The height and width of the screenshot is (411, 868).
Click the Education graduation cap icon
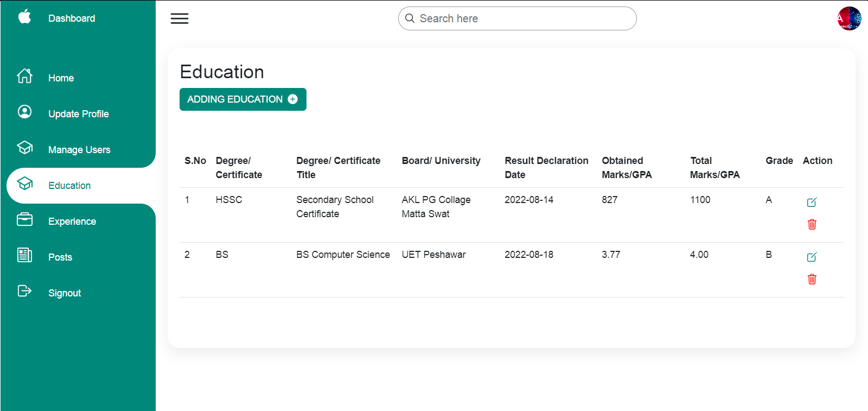[x=24, y=184]
